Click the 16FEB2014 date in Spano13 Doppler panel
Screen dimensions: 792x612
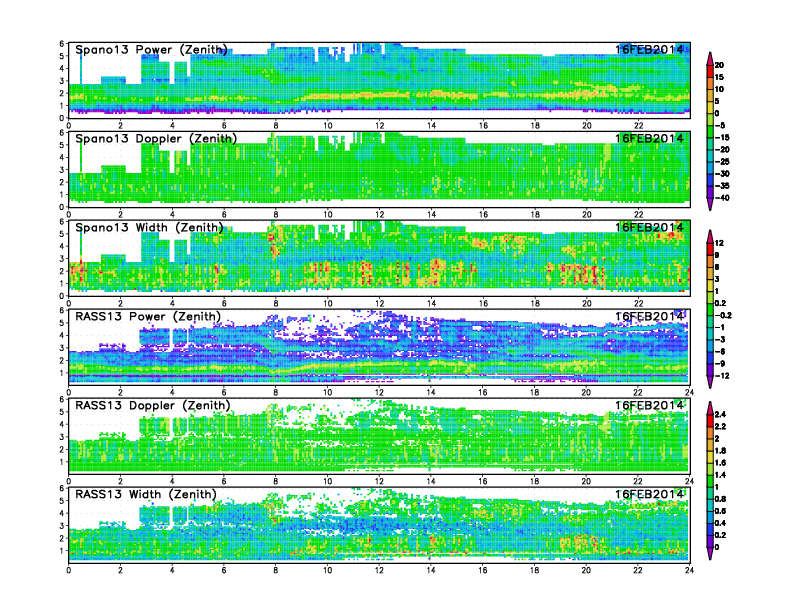[649, 138]
